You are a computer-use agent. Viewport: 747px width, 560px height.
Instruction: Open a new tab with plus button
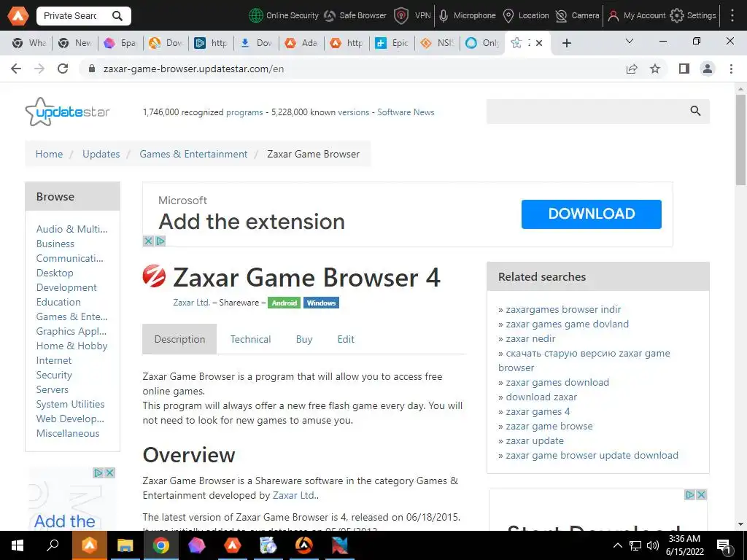click(566, 43)
